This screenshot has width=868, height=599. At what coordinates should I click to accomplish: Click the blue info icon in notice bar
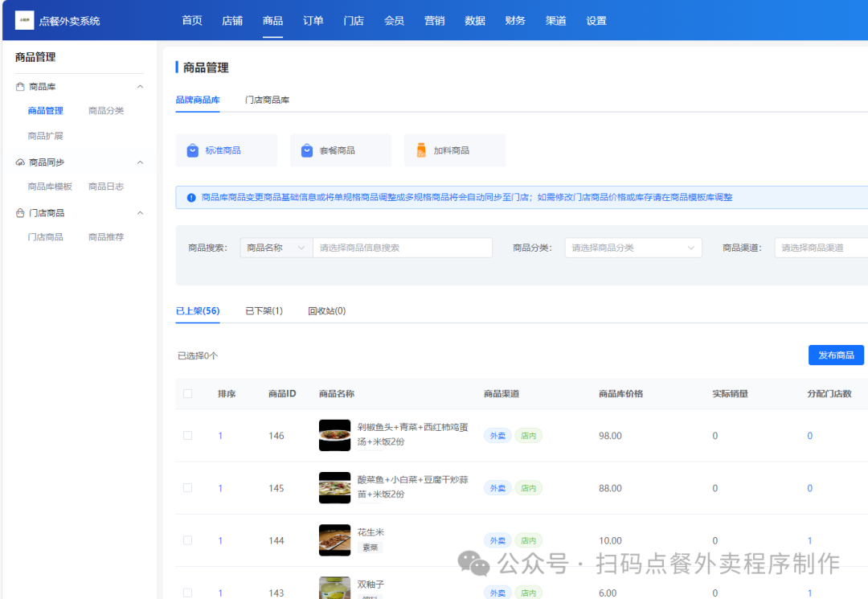pyautogui.click(x=191, y=198)
